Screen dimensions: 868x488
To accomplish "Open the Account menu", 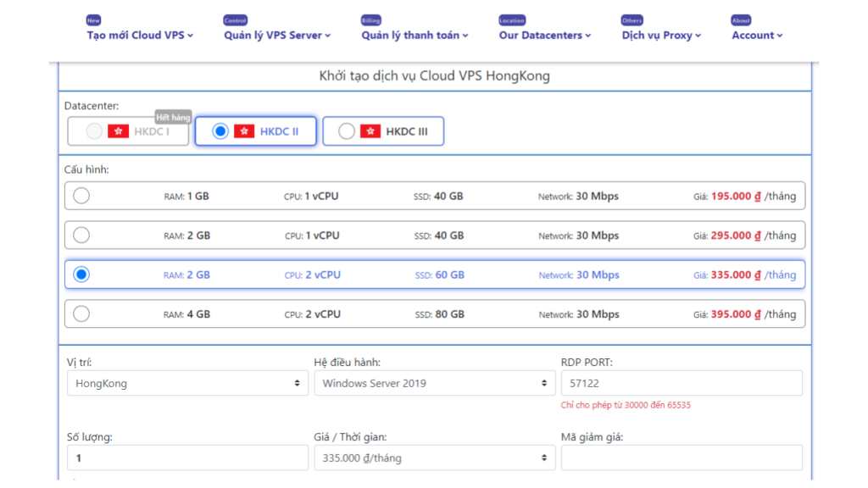I will click(756, 35).
